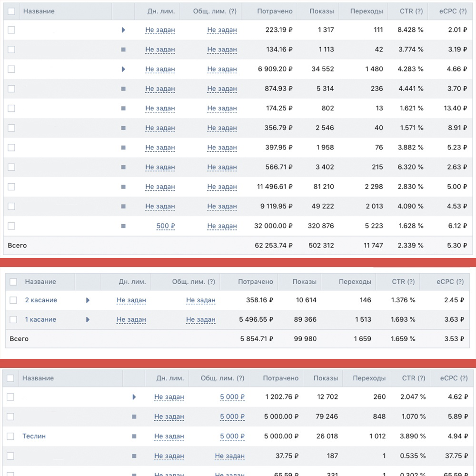The height and width of the screenshot is (476, 476).
Task: Click play icon in 223.19 ₽ row
Action: (x=123, y=30)
